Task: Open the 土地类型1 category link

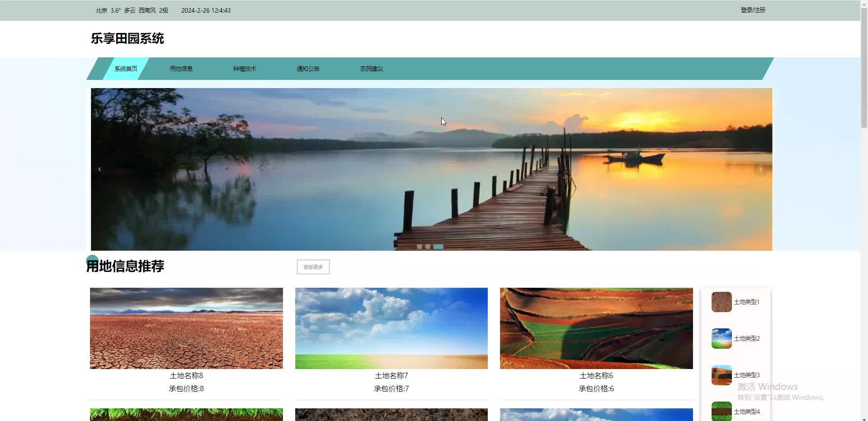Action: 746,302
